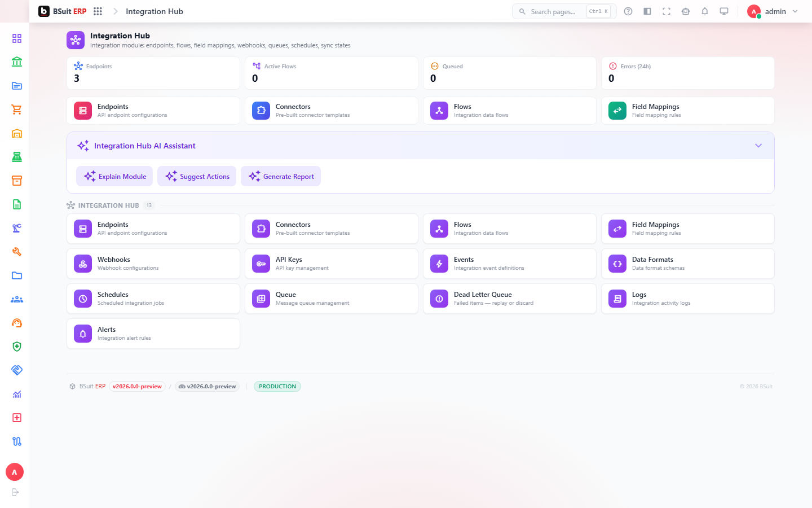Open the Data Formats card
Image resolution: width=812 pixels, height=508 pixels.
(688, 264)
